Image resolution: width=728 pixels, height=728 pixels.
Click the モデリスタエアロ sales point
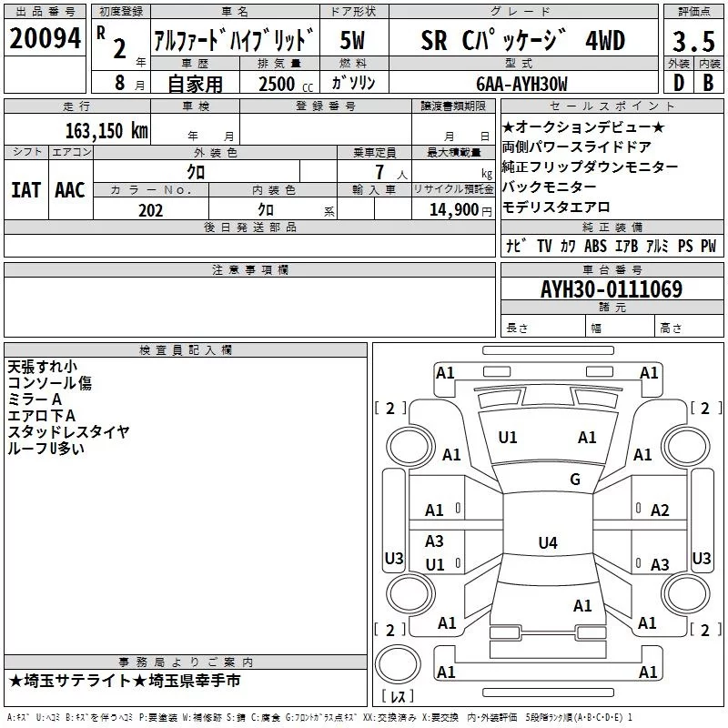tap(556, 207)
